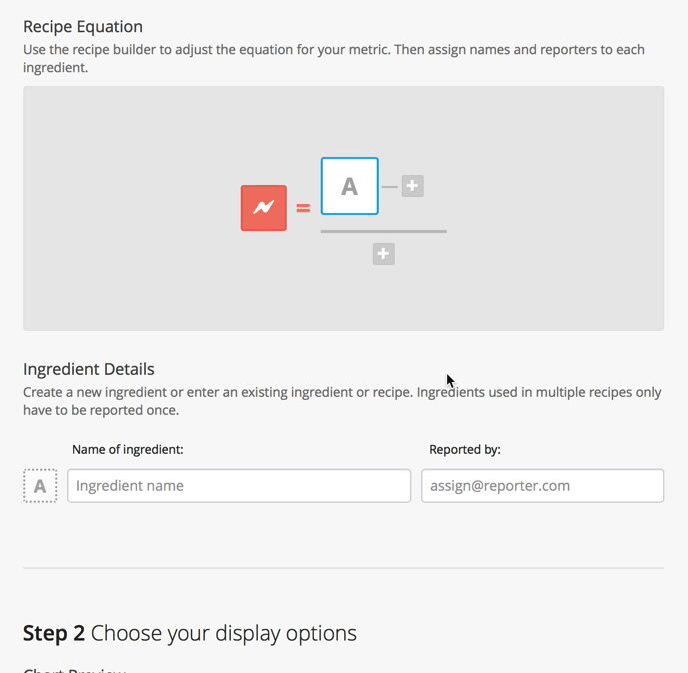Add ingredient with plus beside A box
Image resolution: width=688 pixels, height=673 pixels.
coord(413,186)
